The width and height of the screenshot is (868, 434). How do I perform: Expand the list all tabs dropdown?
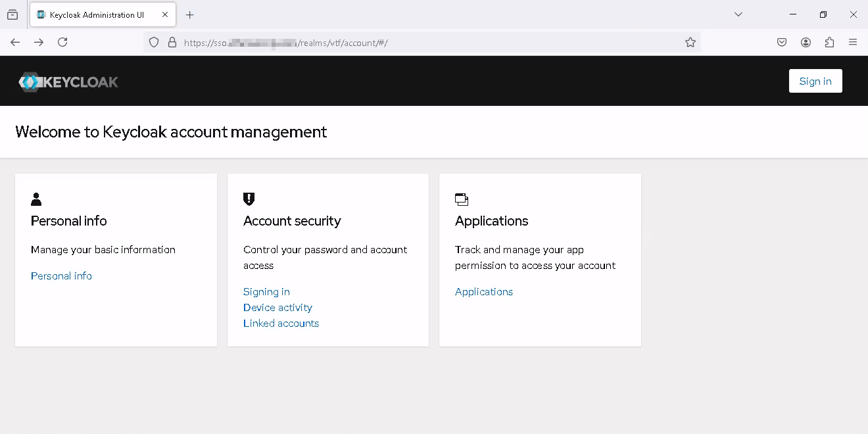[x=738, y=14]
